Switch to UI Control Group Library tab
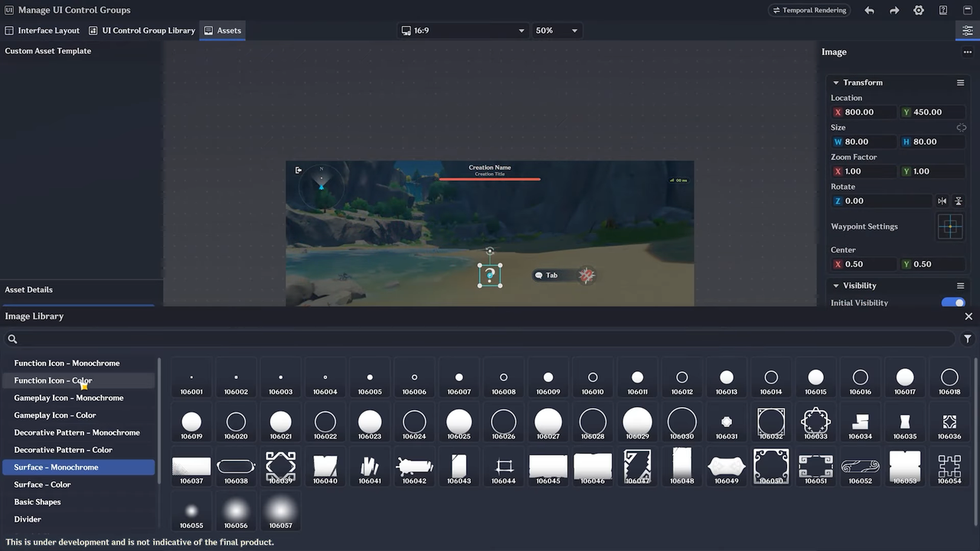The width and height of the screenshot is (980, 551). [142, 31]
